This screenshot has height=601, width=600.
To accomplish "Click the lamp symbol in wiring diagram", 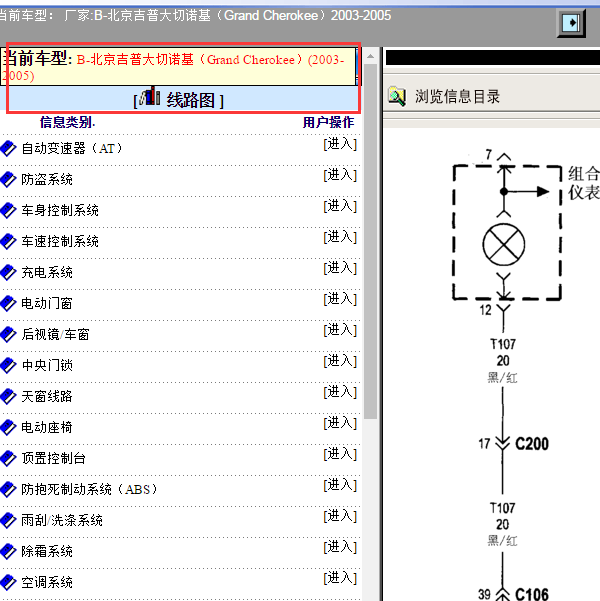I will click(504, 245).
